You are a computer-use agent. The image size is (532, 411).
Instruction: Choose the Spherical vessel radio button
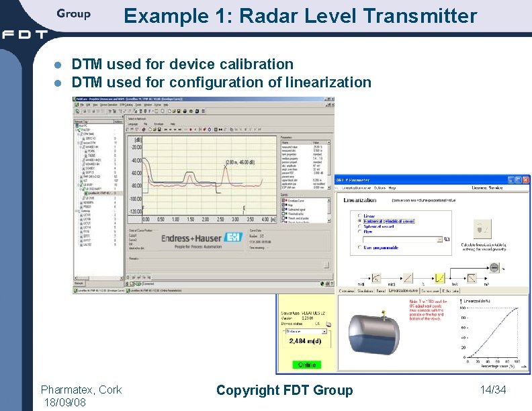(x=359, y=226)
